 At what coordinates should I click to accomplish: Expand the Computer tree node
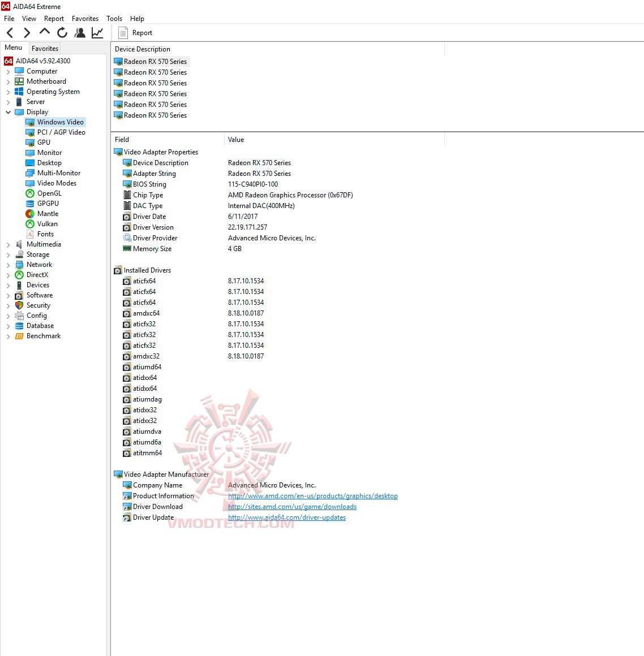(x=8, y=72)
